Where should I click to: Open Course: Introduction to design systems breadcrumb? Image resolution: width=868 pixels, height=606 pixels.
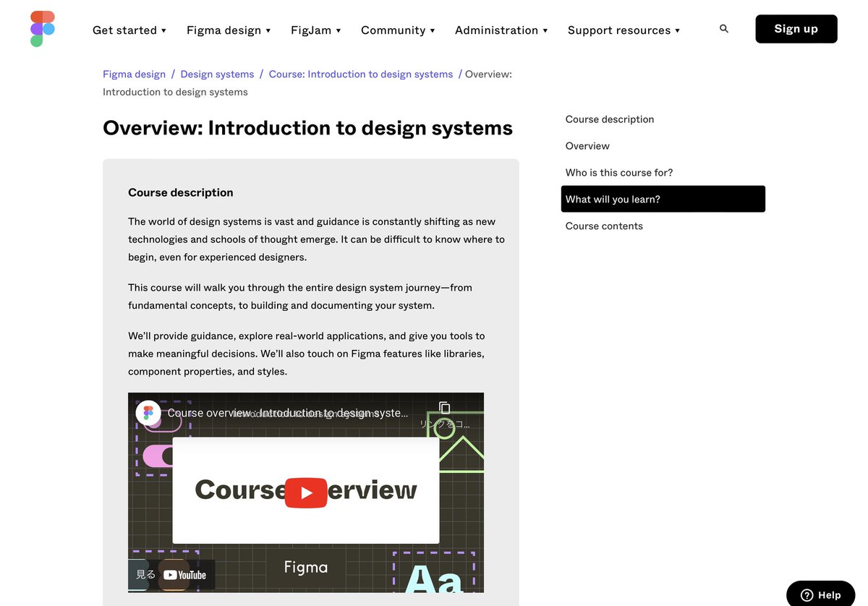(x=361, y=74)
